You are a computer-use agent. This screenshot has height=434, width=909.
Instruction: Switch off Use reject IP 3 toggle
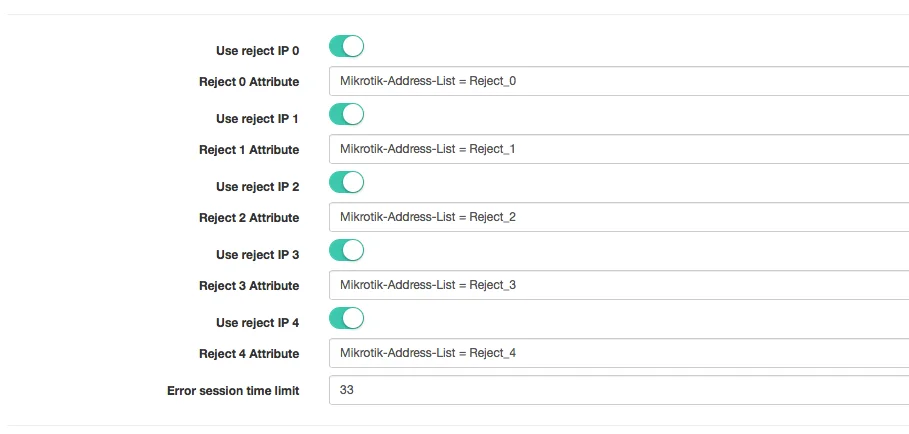(x=346, y=250)
